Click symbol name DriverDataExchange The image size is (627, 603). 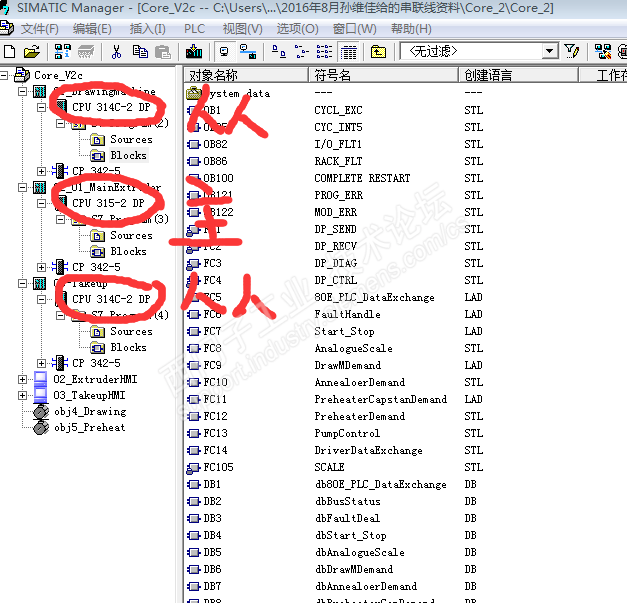pos(368,451)
